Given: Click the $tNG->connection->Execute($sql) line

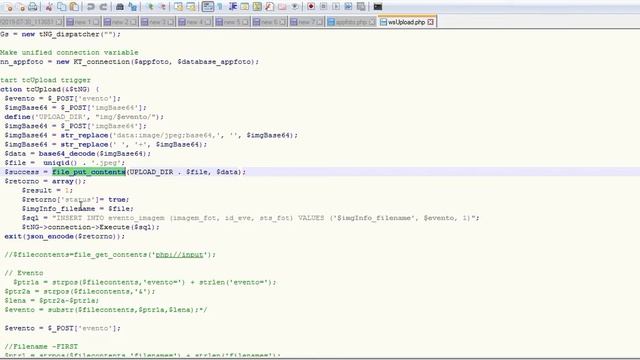Looking at the screenshot, I should pyautogui.click(x=91, y=227).
